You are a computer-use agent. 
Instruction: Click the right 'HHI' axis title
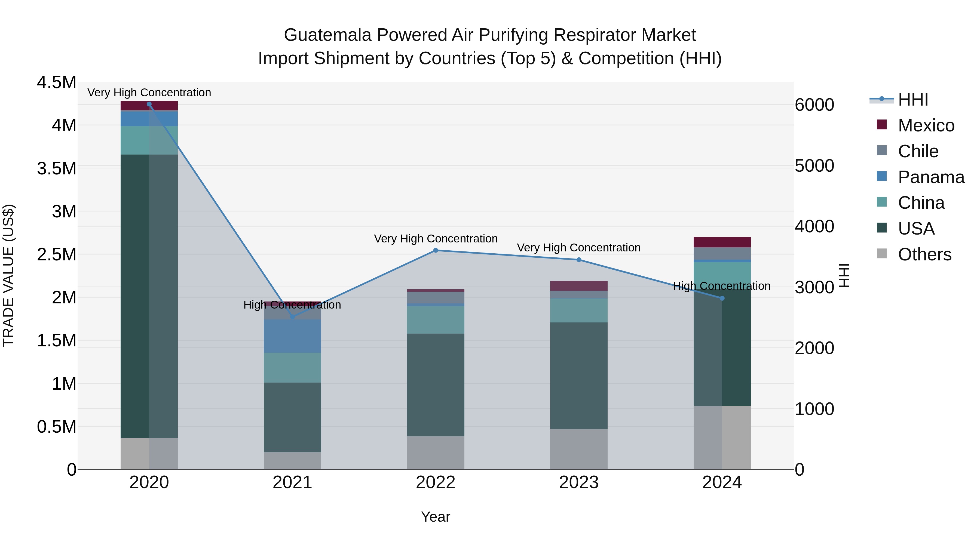click(x=844, y=275)
